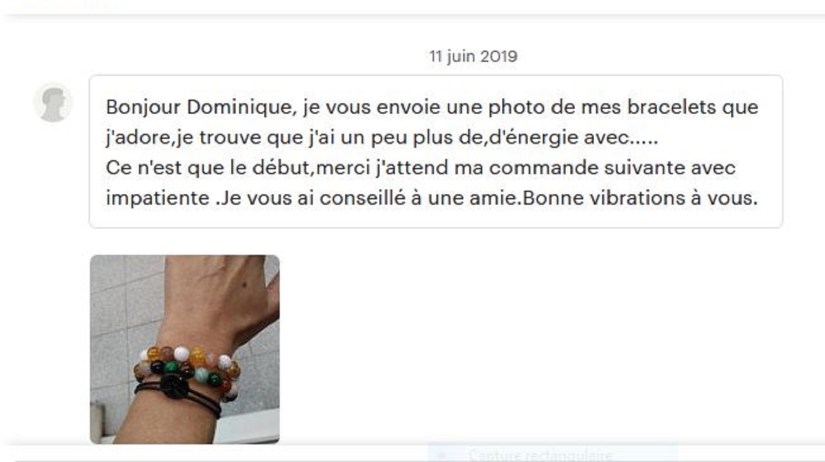Image resolution: width=825 pixels, height=462 pixels.
Task: Click the word photo in the message
Action: coord(516,107)
